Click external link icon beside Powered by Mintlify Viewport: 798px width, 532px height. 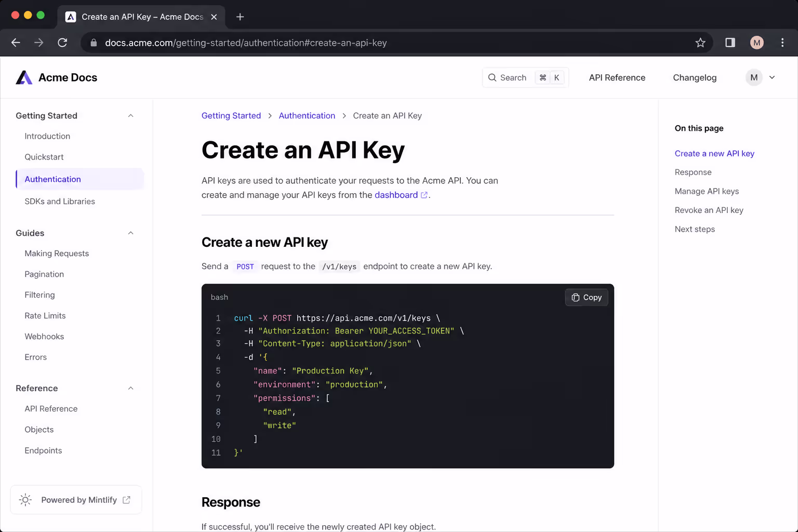126,500
